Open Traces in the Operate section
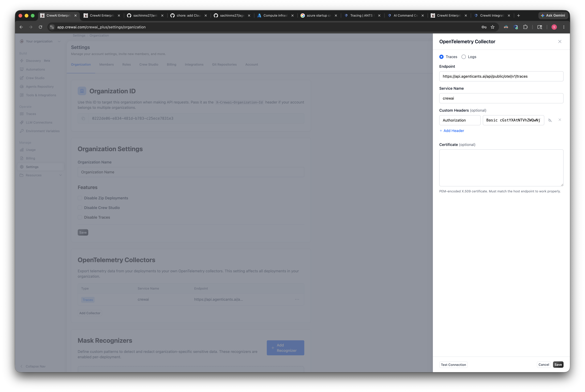The width and height of the screenshot is (585, 392). (31, 114)
